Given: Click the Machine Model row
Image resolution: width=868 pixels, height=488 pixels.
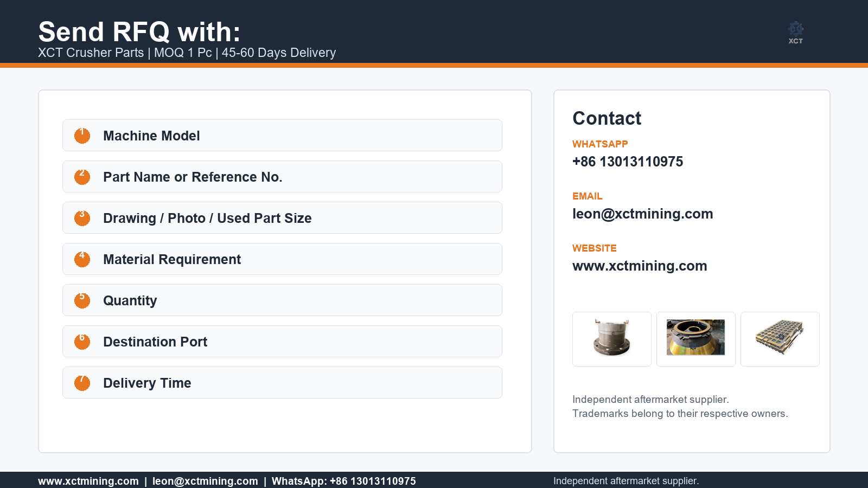Looking at the screenshot, I should point(282,136).
